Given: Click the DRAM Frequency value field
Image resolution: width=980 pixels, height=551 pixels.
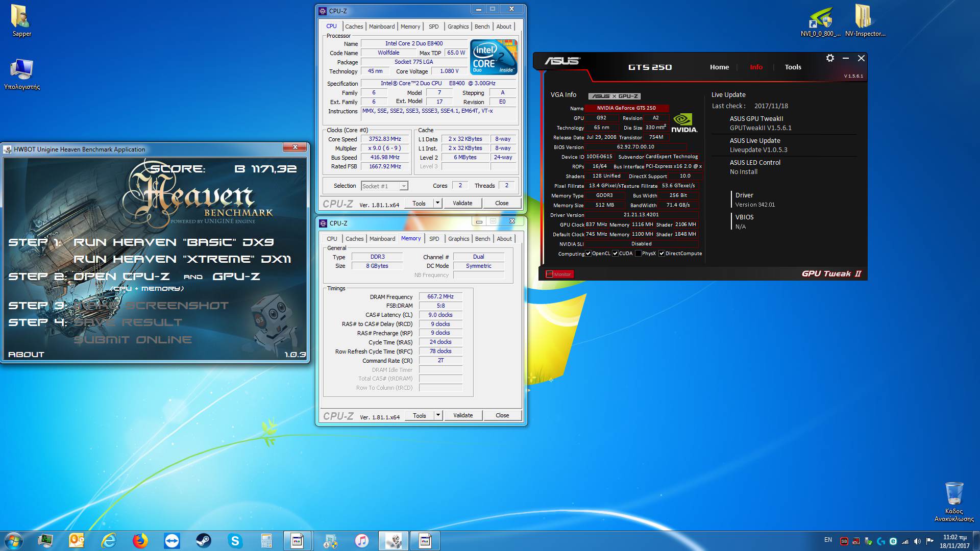Looking at the screenshot, I should point(440,296).
